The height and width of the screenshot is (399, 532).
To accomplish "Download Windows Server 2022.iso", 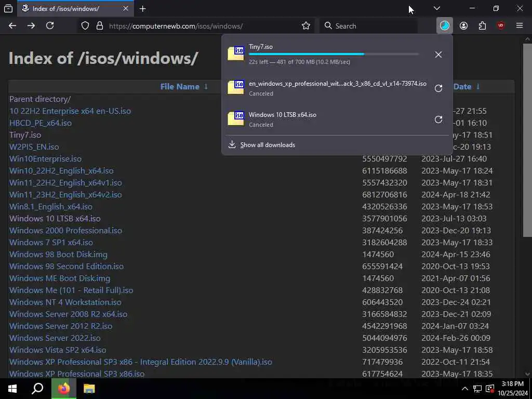I will click(x=55, y=338).
